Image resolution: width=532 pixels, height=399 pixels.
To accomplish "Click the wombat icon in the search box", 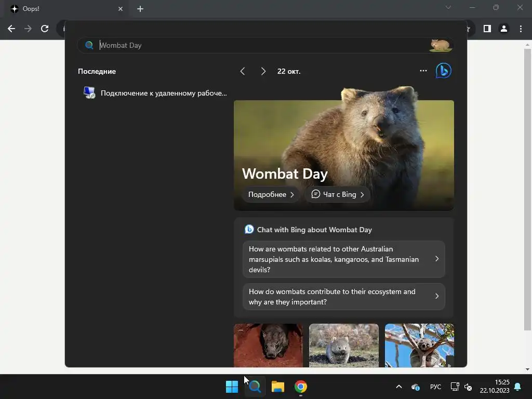I will [x=440, y=45].
